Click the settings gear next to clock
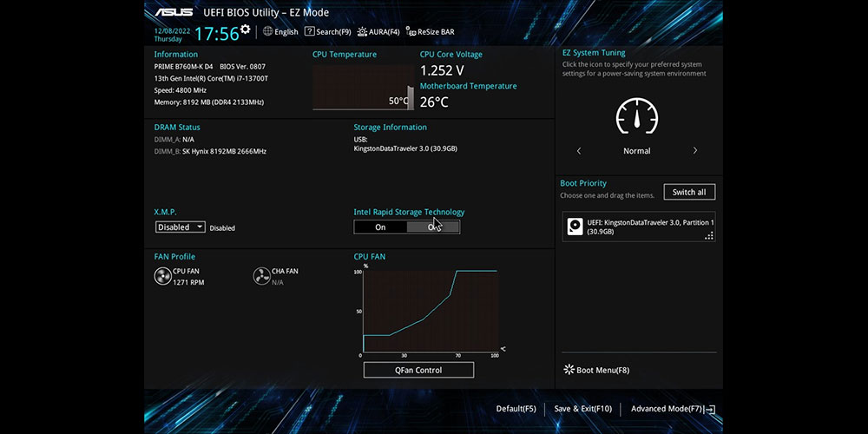 tap(246, 30)
